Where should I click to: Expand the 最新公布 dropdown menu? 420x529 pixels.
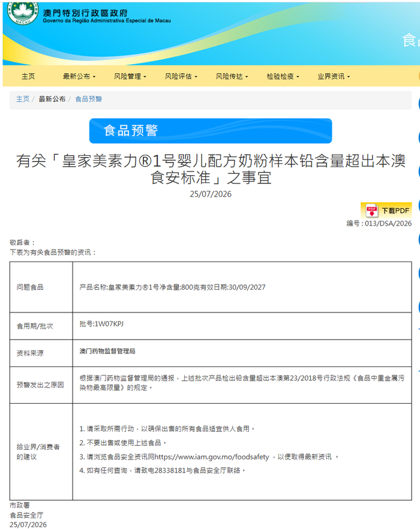[x=79, y=76]
